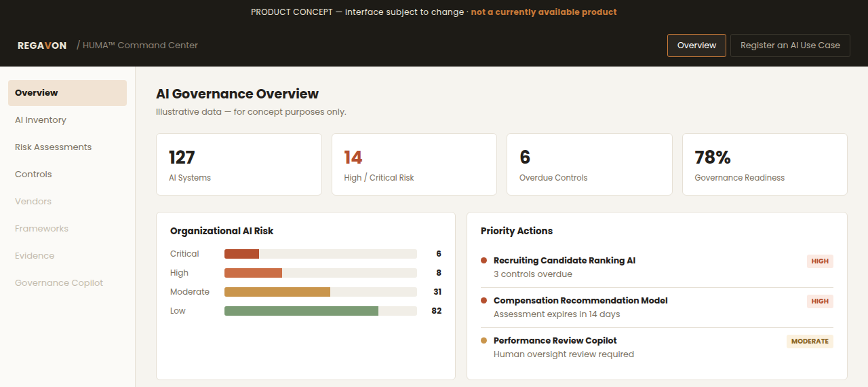Select Overview in the sidebar

point(67,93)
